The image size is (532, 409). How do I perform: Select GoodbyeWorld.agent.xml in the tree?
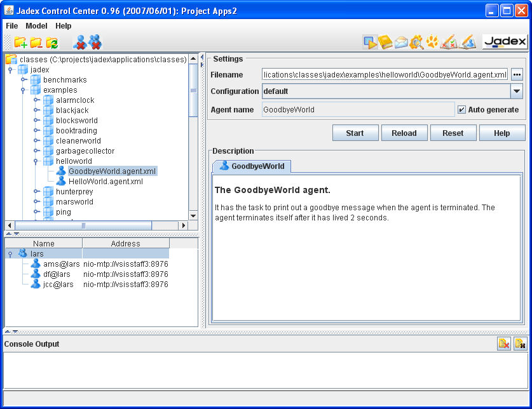(113, 171)
